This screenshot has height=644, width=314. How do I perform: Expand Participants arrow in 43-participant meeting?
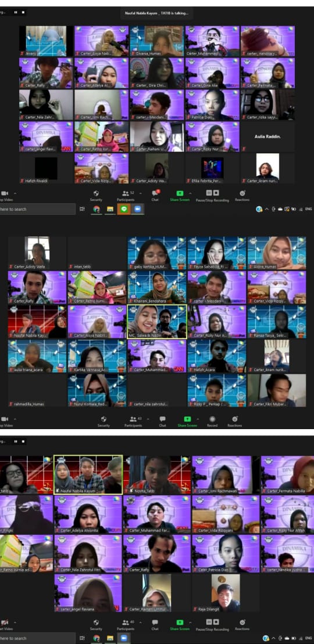(x=148, y=419)
